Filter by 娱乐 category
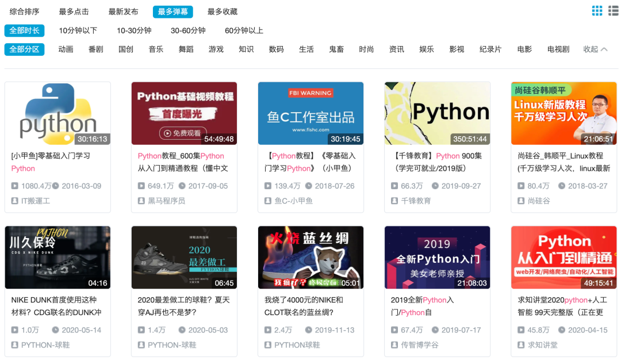This screenshot has height=364, width=621. click(x=427, y=49)
